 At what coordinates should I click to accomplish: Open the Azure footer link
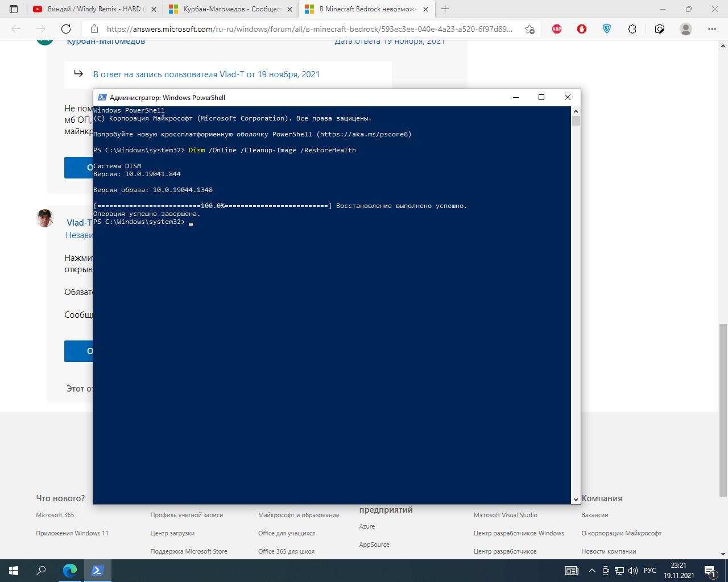point(367,526)
